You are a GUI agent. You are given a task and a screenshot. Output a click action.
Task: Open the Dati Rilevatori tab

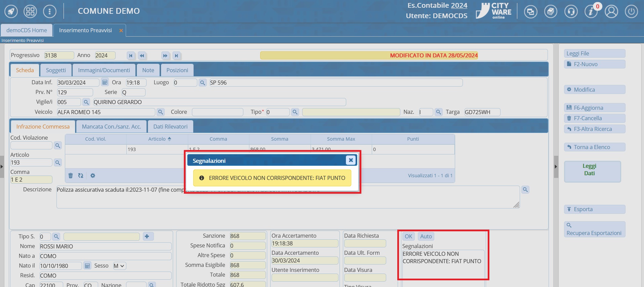[x=170, y=127]
